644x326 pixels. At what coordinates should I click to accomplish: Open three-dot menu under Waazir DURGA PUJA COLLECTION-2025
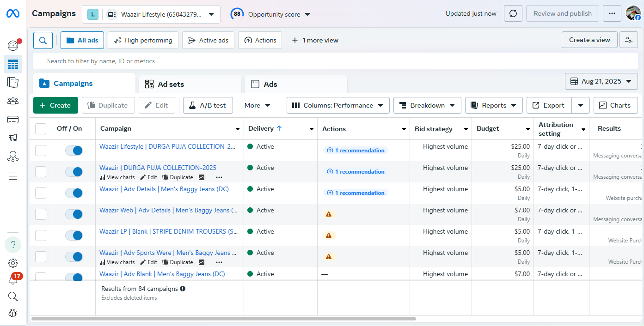[219, 177]
